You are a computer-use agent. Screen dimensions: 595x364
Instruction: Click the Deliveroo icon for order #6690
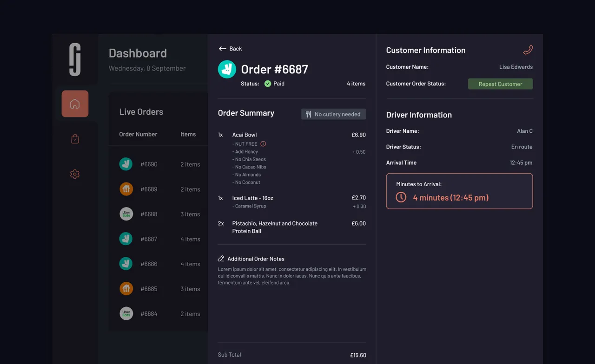point(126,164)
